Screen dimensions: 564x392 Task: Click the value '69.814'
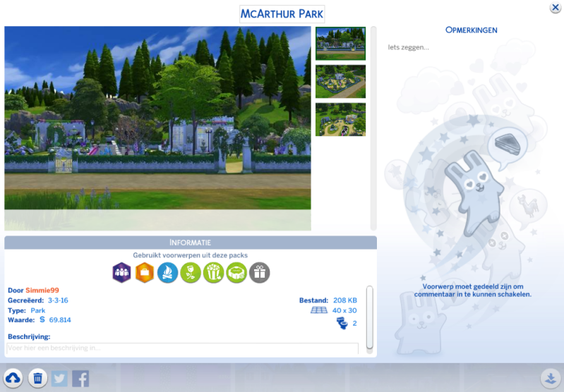coord(60,320)
